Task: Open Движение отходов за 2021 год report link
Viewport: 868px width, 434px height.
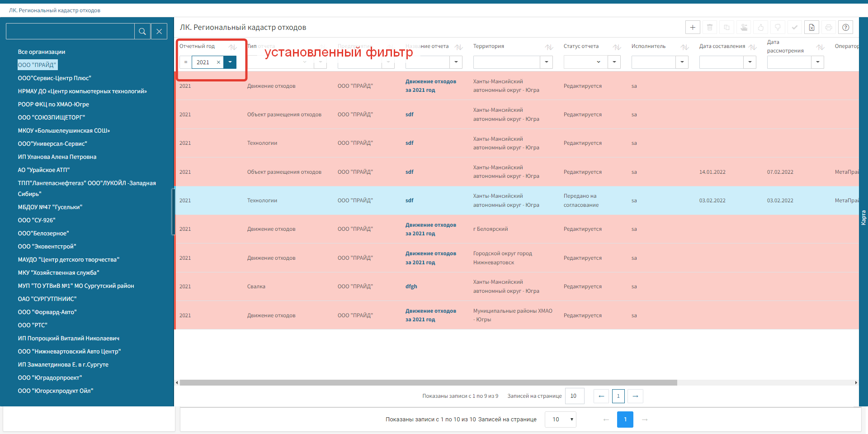Action: [x=430, y=86]
